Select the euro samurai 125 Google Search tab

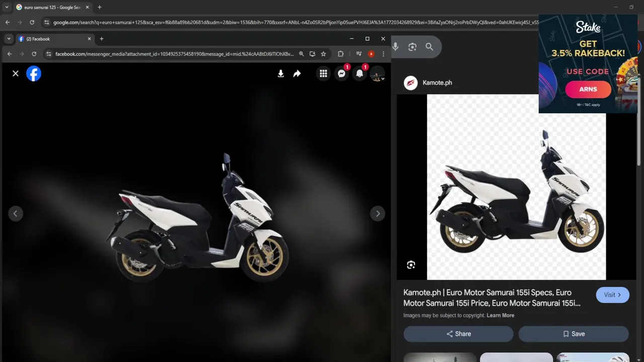(x=53, y=7)
